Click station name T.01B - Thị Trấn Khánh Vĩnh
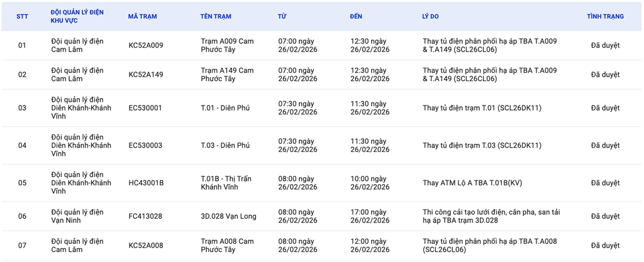This screenshot has width=644, height=262. pyautogui.click(x=226, y=183)
